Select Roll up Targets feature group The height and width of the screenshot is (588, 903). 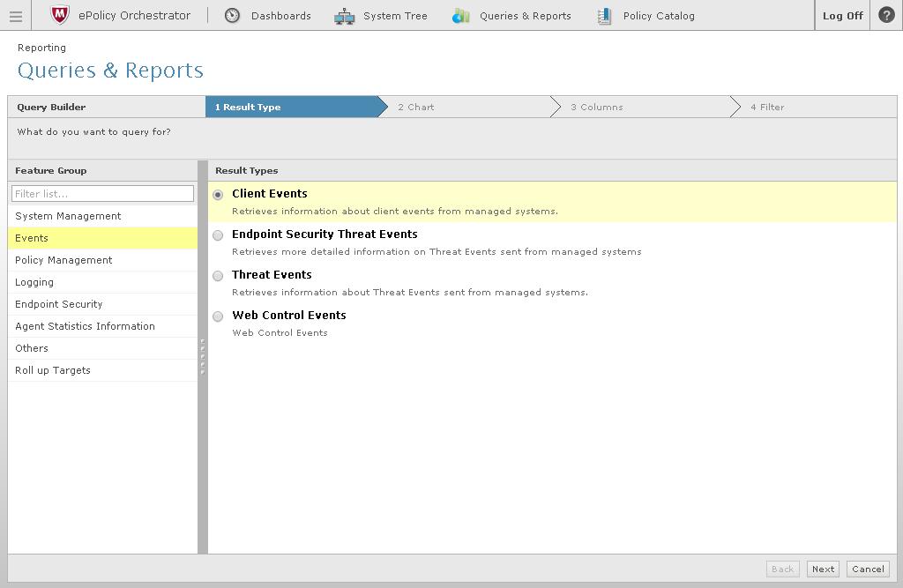tap(102, 370)
